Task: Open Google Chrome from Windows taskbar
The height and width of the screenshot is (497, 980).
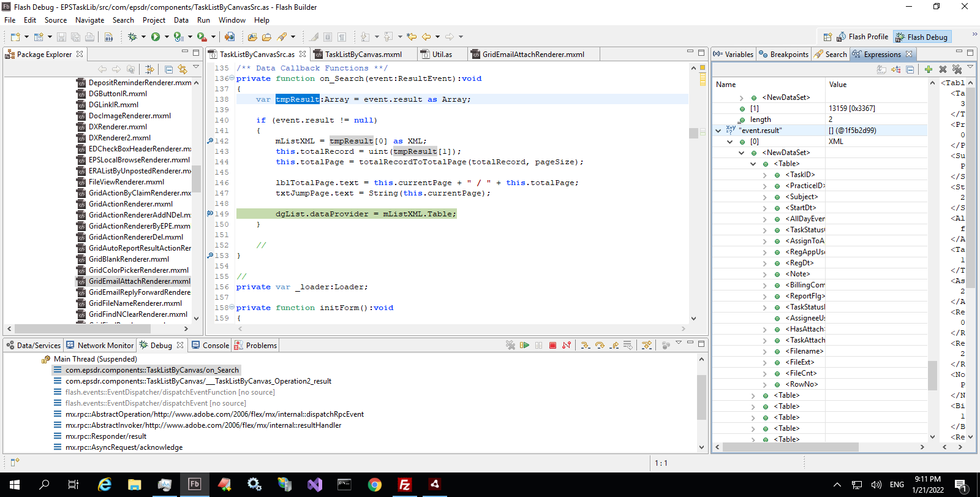Action: coord(374,485)
